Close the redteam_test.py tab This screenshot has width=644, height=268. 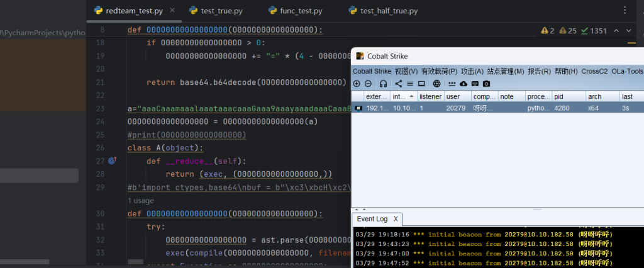pos(171,11)
